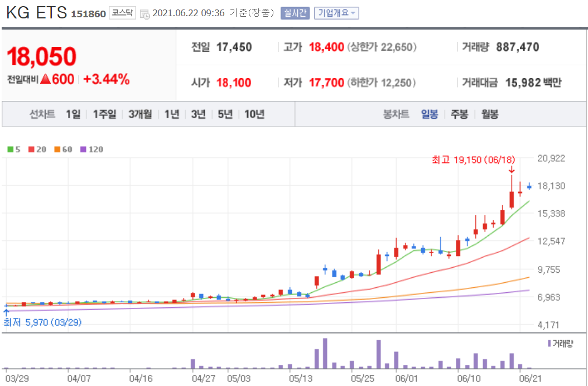Click the trading volume value 887,470
Screen dimensions: 588x386
coord(518,47)
